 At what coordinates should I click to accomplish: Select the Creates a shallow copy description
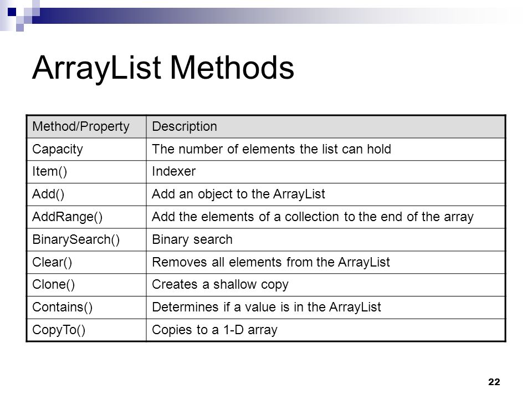(220, 285)
